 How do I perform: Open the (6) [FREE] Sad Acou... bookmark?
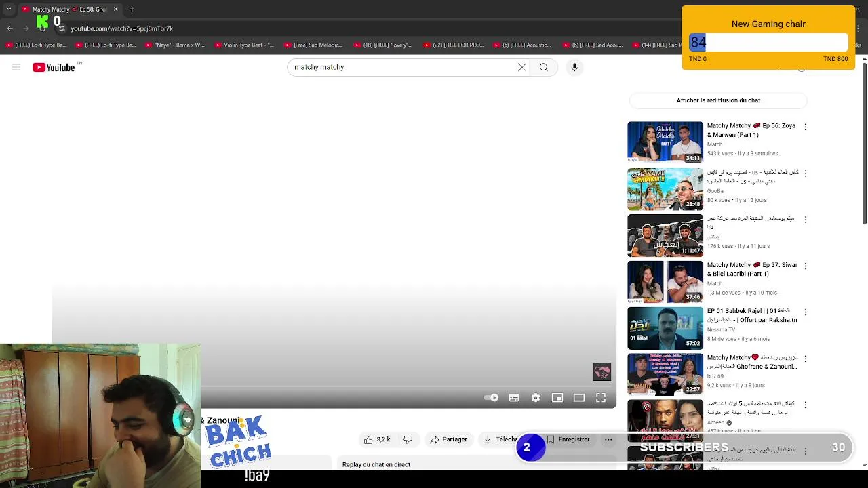pyautogui.click(x=592, y=45)
